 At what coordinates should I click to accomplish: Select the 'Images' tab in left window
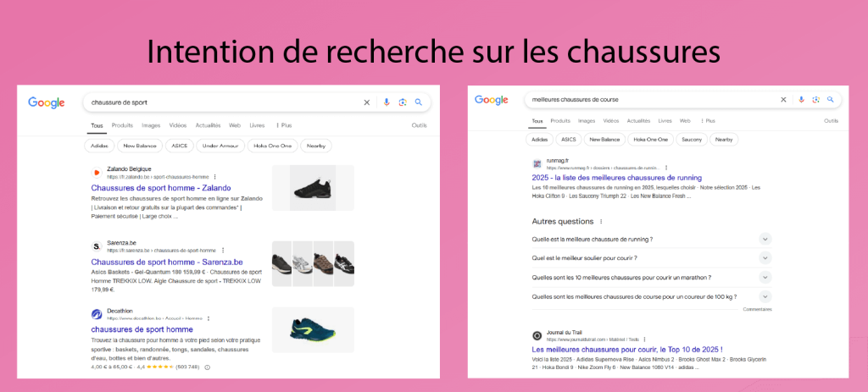[x=151, y=125]
